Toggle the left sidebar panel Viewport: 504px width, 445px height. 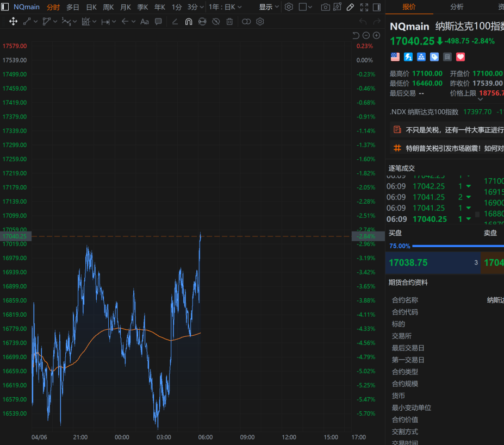click(5, 7)
